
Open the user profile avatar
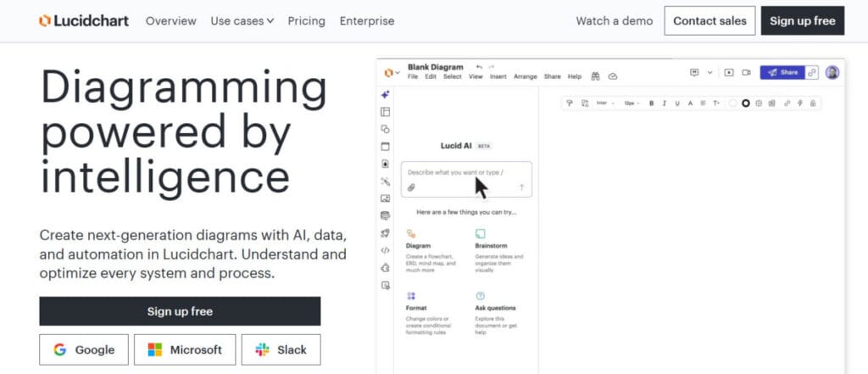[832, 73]
